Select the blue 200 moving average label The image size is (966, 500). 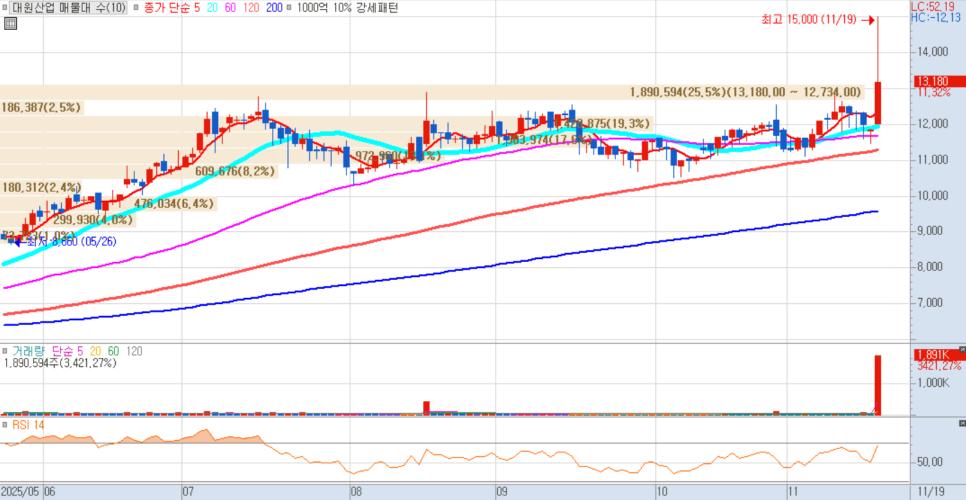tap(276, 8)
